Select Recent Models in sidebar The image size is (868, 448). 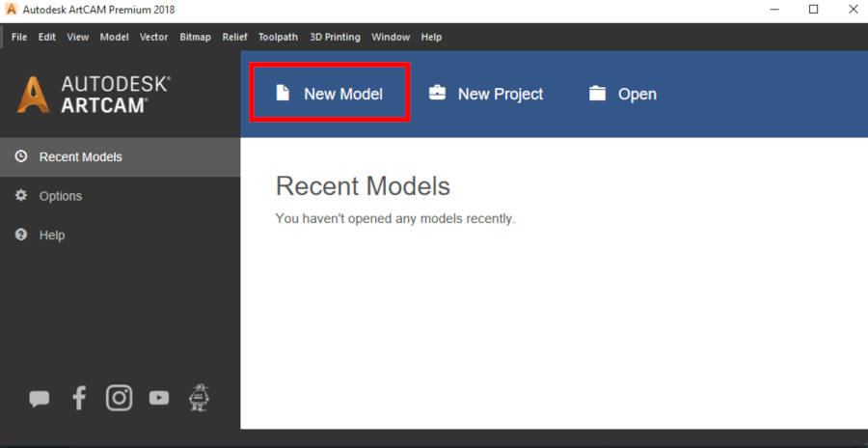(121, 157)
